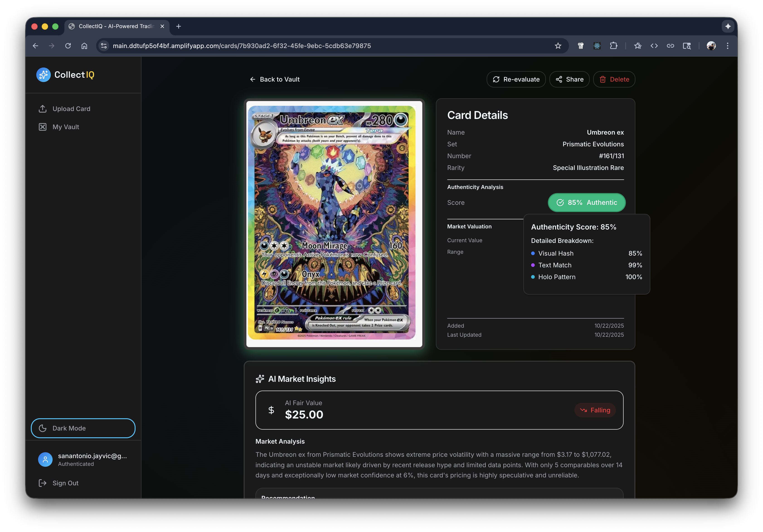Bookmark page using star icon in address bar
The width and height of the screenshot is (763, 532).
coord(558,46)
